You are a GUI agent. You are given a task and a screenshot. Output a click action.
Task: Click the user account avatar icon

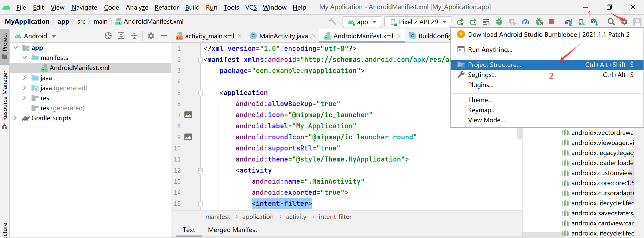(637, 22)
